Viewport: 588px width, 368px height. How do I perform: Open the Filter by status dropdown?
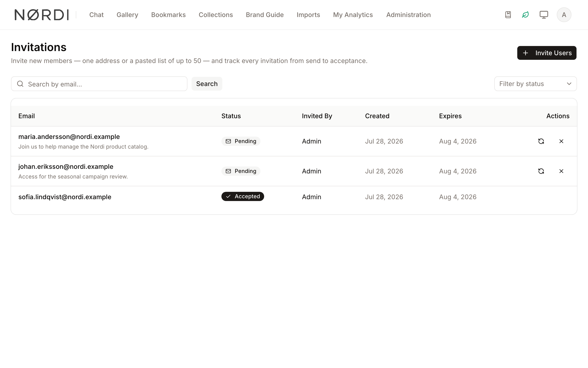tap(535, 84)
